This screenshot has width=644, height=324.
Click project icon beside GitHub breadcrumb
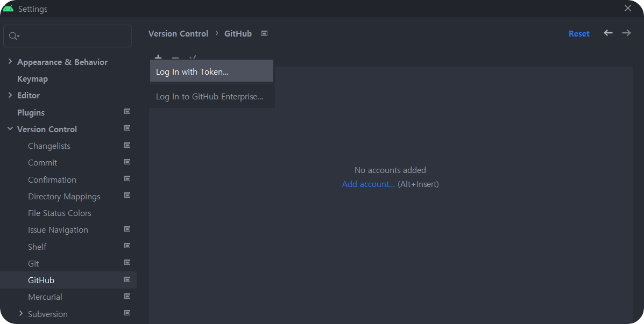265,33
